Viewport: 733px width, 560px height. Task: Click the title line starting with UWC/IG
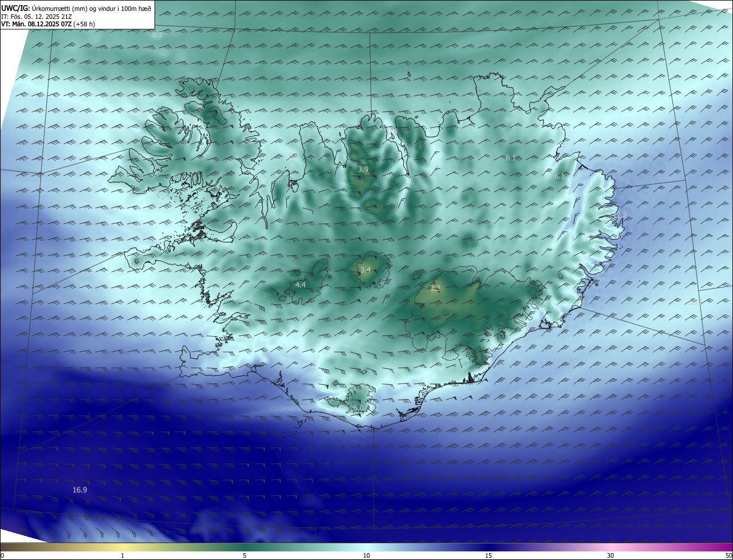click(x=76, y=8)
